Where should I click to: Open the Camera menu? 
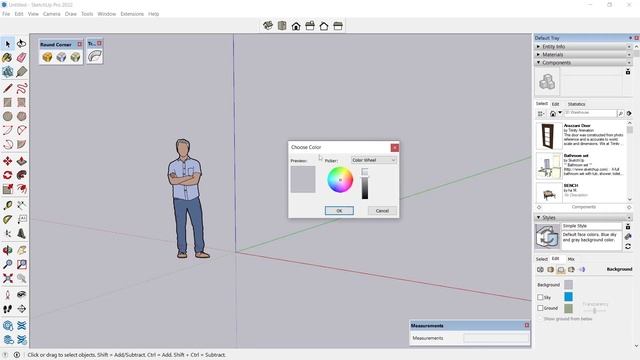(x=51, y=14)
